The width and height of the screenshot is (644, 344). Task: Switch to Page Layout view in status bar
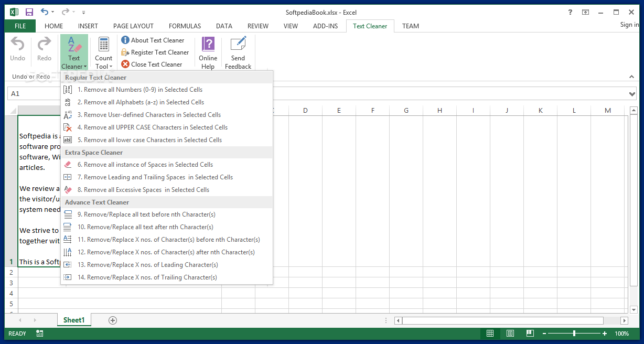tap(510, 334)
